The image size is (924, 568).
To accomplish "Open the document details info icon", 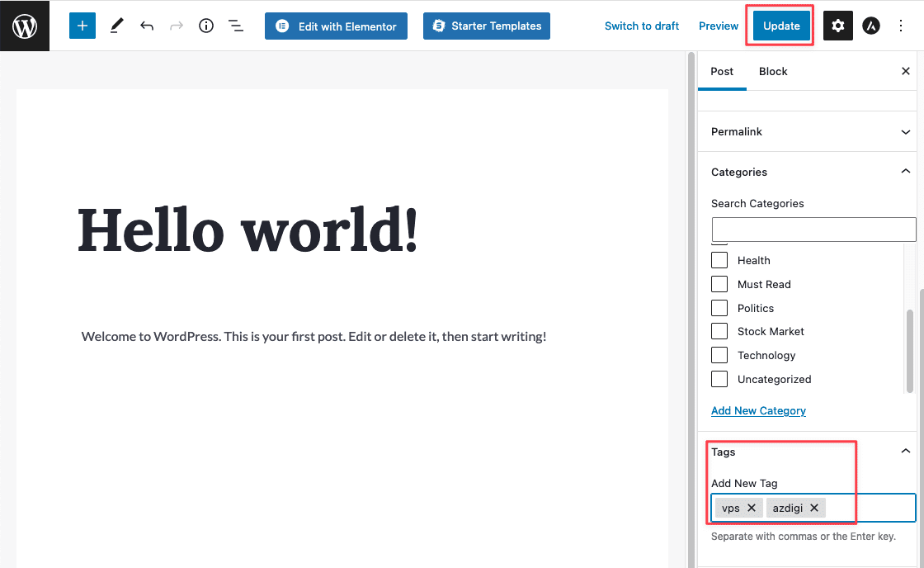I will point(206,26).
